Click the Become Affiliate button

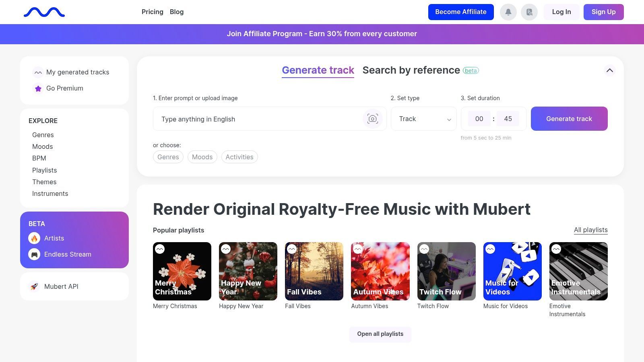tap(461, 12)
